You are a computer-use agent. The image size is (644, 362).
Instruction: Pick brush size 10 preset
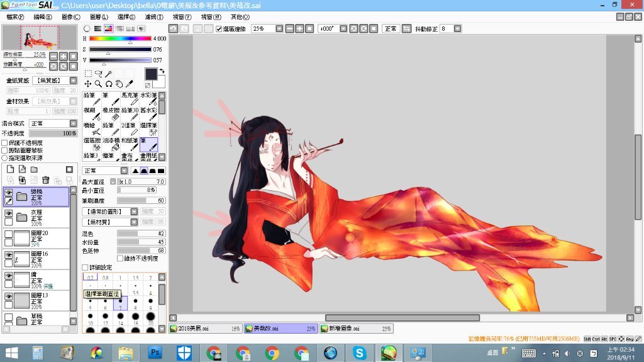[91, 317]
